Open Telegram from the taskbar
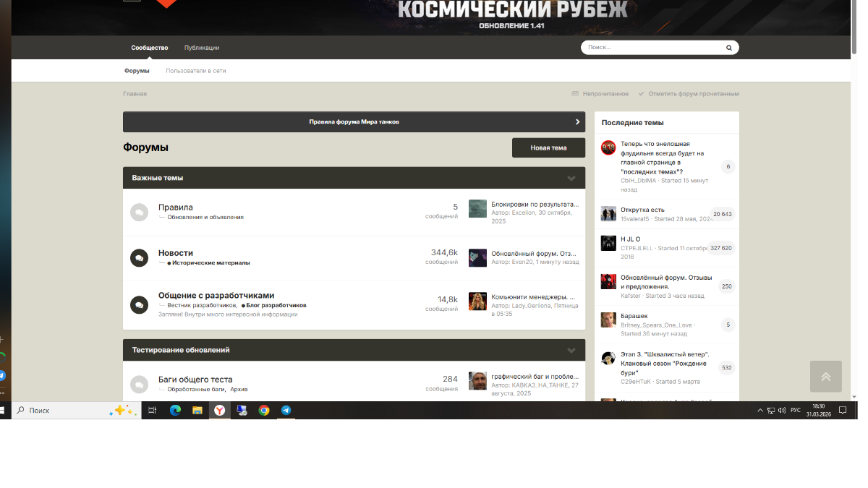868x488 pixels. 286,410
